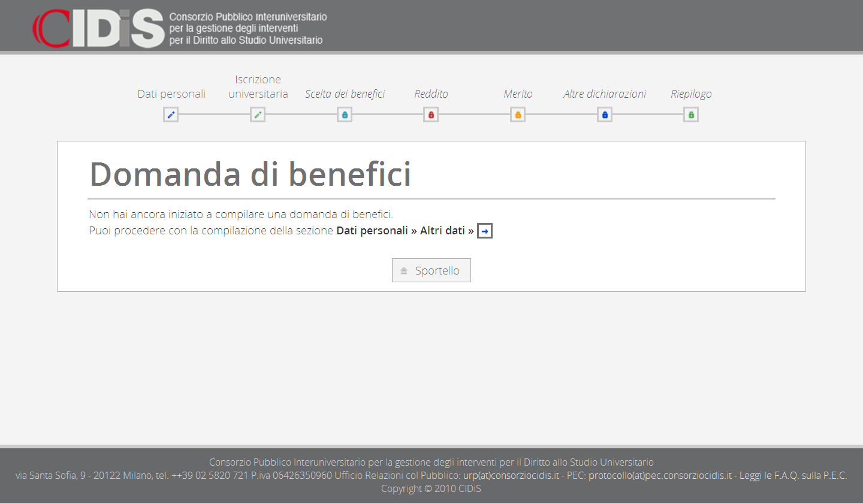
Task: Click the 'Non hai ancora iniziato' message
Action: [241, 215]
